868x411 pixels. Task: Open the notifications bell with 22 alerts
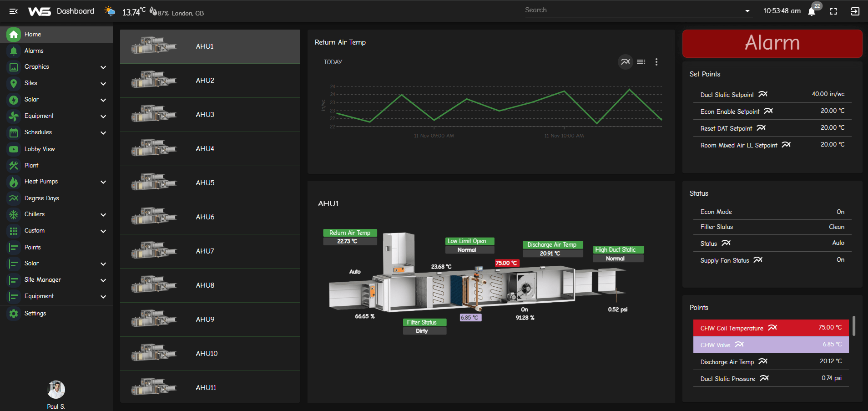[812, 12]
